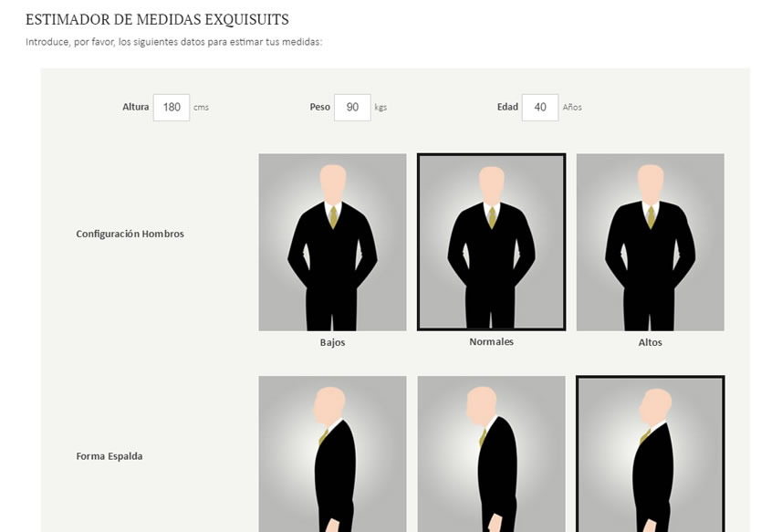Click the Forma Espalda label

point(109,456)
